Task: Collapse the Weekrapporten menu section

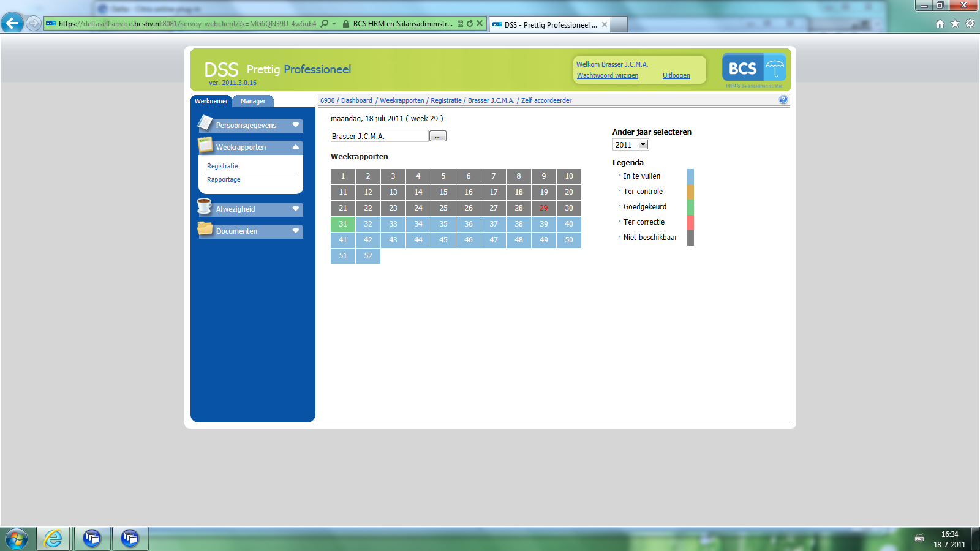Action: 296,147
